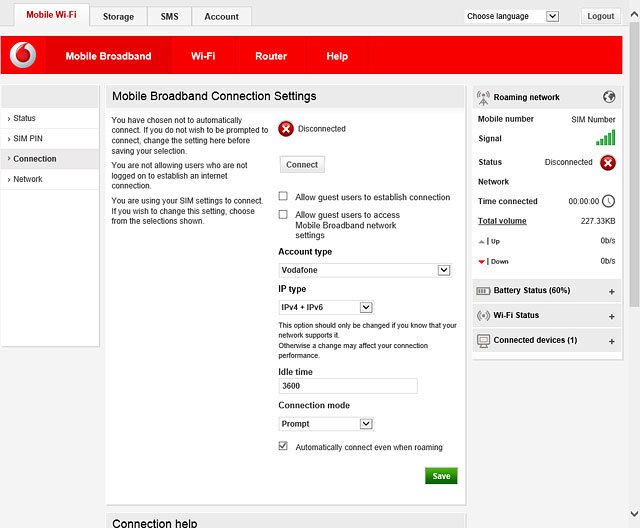The width and height of the screenshot is (640, 528).
Task: Click the Idle time input field
Action: 348,386
